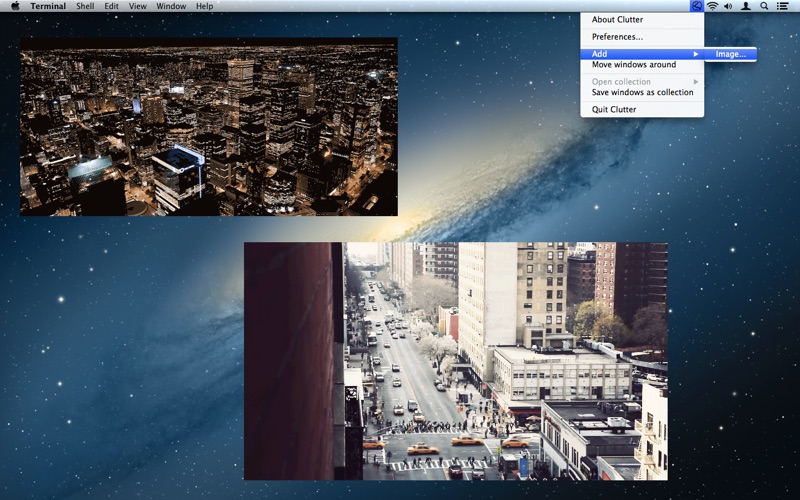Click the volume speaker icon
Screen dimensions: 800x500
click(x=728, y=6)
